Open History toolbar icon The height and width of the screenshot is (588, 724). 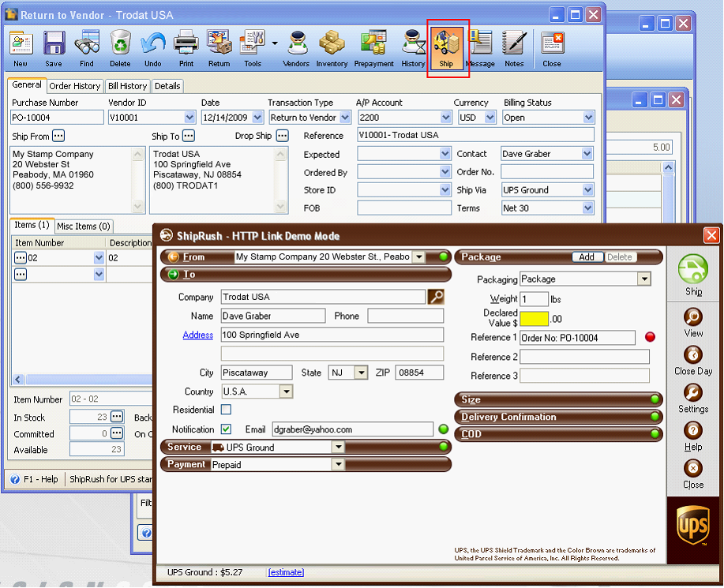click(x=413, y=48)
